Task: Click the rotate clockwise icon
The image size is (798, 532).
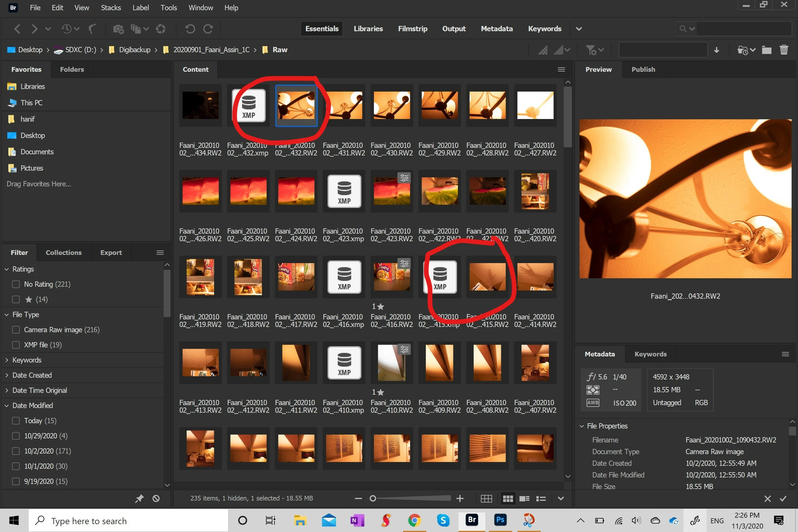Action: tap(208, 29)
